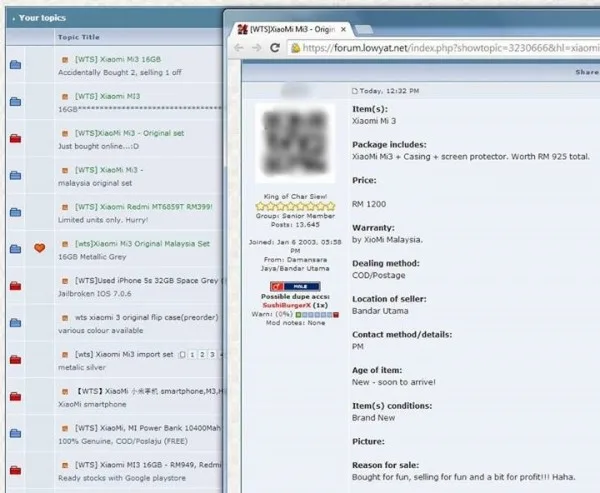Click the 'Bandar Utama' seller location text

(380, 311)
